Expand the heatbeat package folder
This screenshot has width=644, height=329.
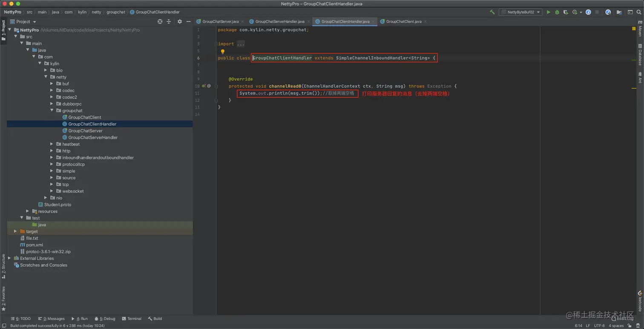52,144
